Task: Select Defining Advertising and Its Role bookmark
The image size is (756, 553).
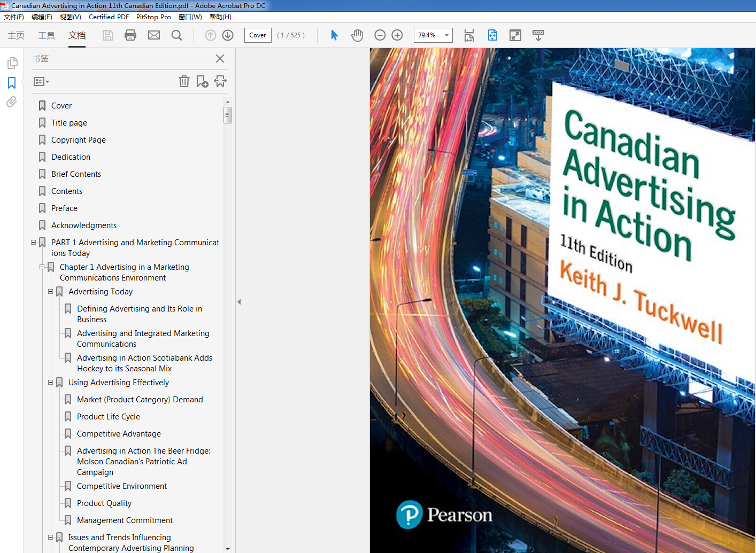Action: click(x=140, y=314)
